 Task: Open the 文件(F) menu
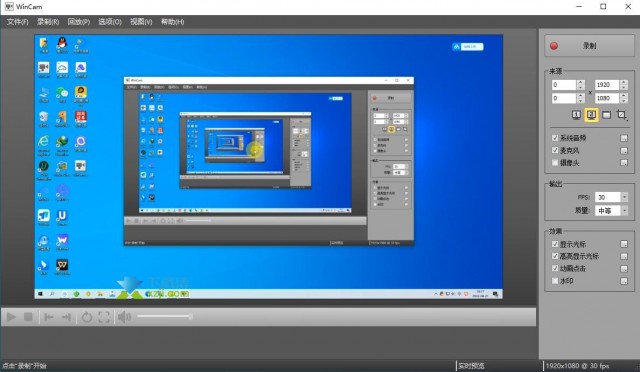[x=17, y=22]
